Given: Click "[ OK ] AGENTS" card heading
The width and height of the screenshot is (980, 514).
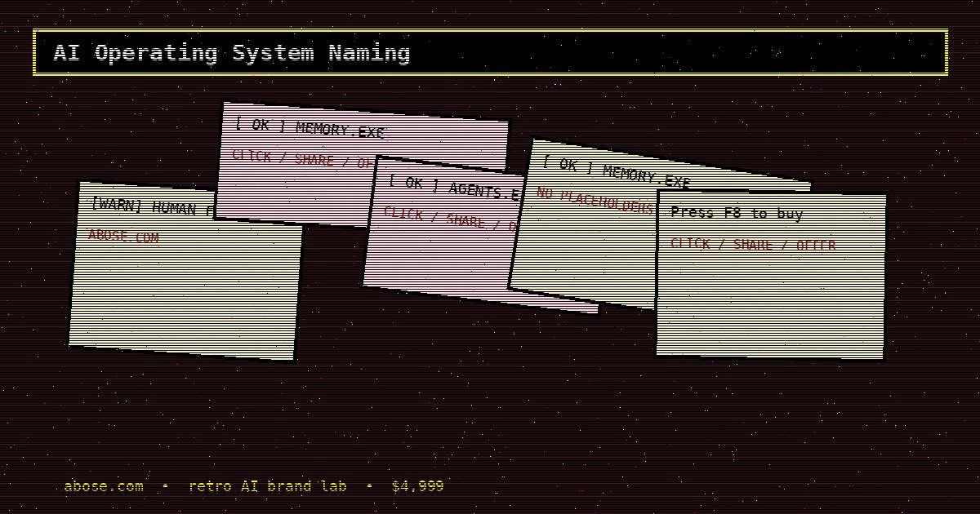Looking at the screenshot, I should point(454,188).
